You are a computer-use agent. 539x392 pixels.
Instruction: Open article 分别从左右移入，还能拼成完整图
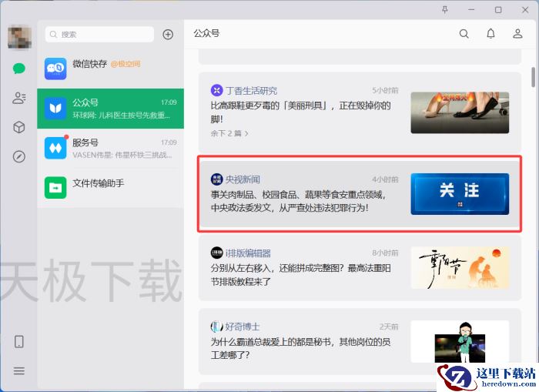coord(301,275)
